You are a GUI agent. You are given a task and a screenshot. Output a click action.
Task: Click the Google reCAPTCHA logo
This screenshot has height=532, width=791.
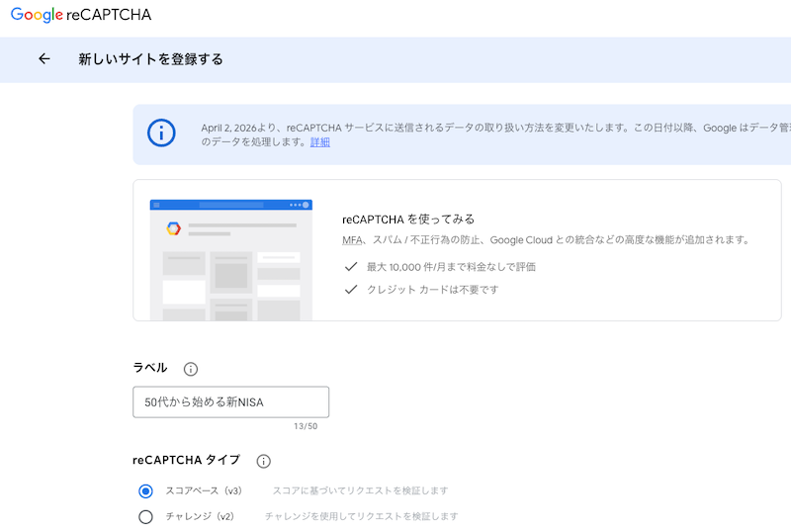pyautogui.click(x=81, y=15)
